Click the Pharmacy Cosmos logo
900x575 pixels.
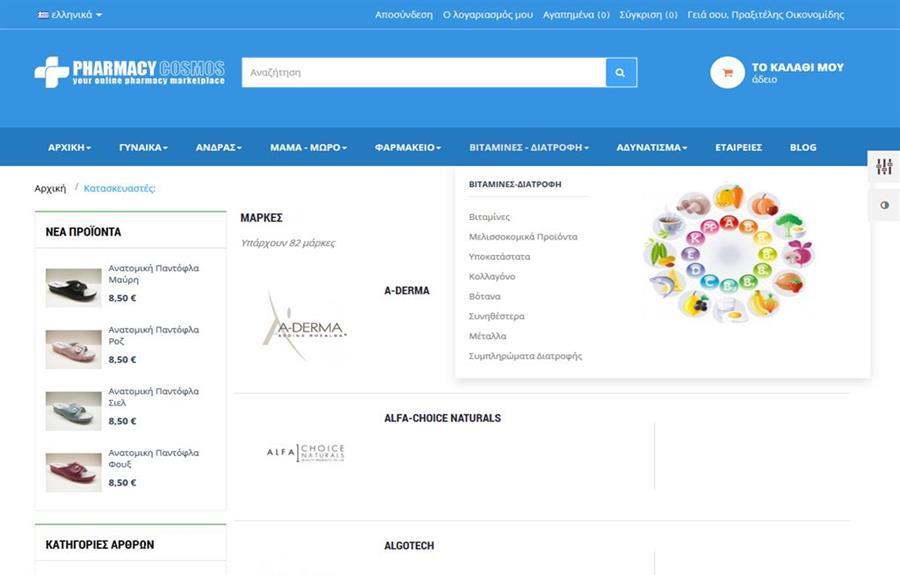(x=129, y=72)
